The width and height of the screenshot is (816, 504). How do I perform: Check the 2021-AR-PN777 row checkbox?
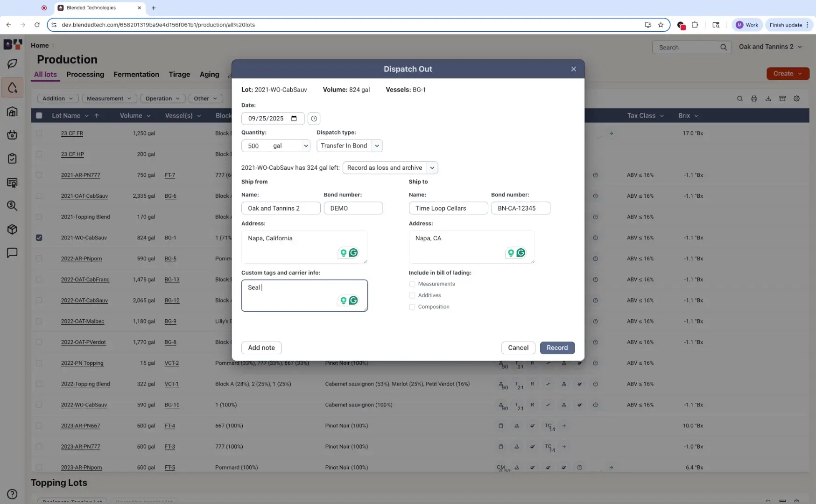39,175
